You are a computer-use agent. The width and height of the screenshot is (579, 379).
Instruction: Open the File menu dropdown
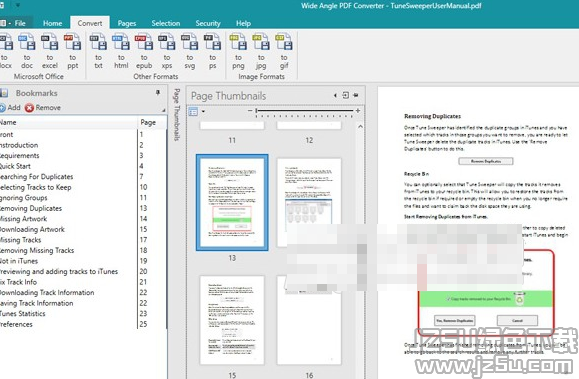(13, 23)
